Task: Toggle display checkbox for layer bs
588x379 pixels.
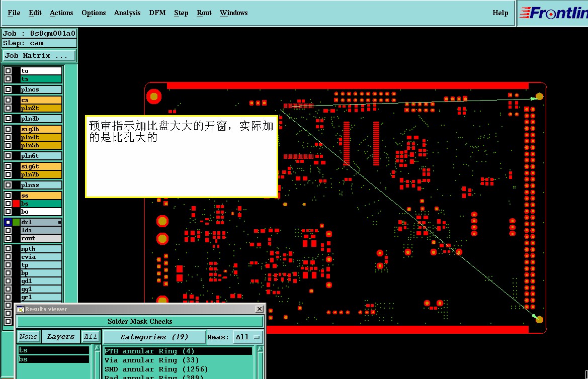Action: [8, 204]
